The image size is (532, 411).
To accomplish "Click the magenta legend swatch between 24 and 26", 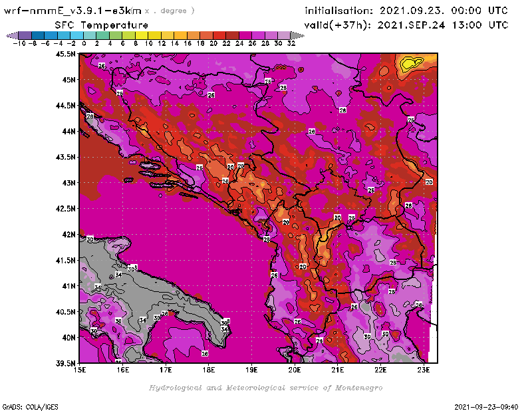I will tap(245, 35).
